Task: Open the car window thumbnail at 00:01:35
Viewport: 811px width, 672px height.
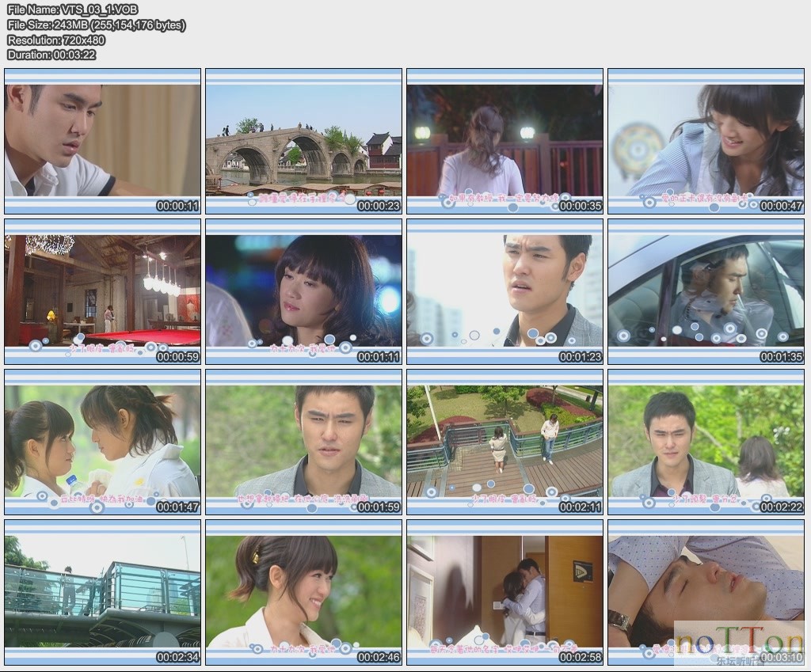Action: click(706, 291)
